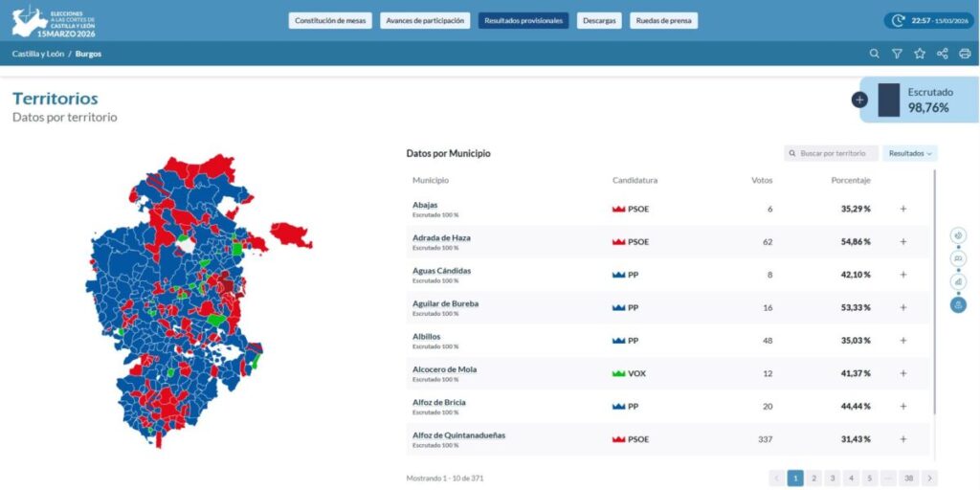Image resolution: width=980 pixels, height=490 pixels.
Task: Print the page using printer icon
Action: point(965,54)
